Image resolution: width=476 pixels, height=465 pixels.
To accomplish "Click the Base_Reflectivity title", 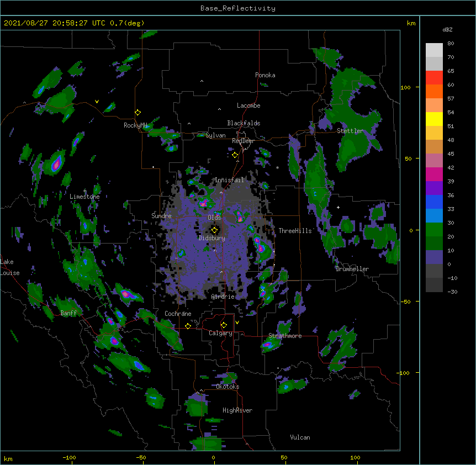I will coord(238,8).
